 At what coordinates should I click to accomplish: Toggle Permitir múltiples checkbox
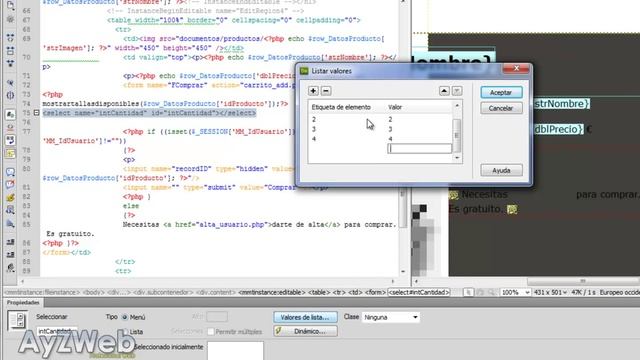tap(211, 332)
